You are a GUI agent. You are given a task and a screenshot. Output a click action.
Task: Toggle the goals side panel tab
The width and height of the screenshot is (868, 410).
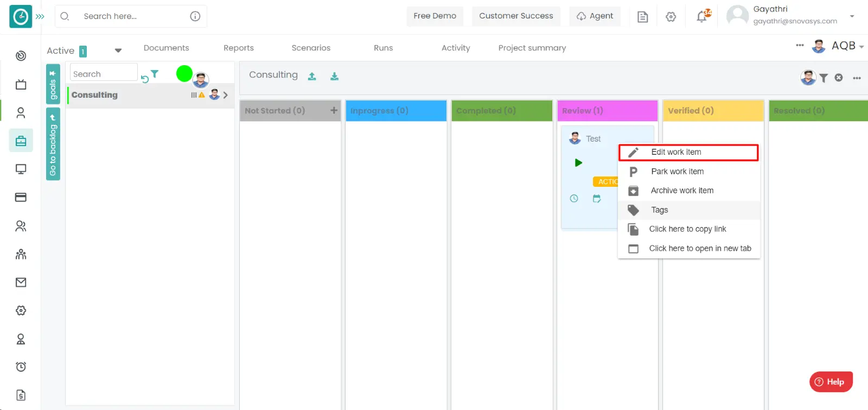[53, 84]
